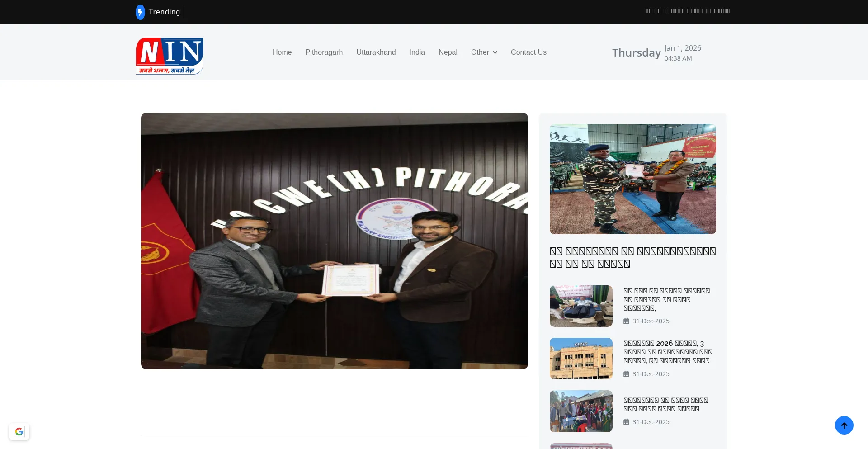Open the Home menu item
The image size is (868, 449).
click(282, 52)
